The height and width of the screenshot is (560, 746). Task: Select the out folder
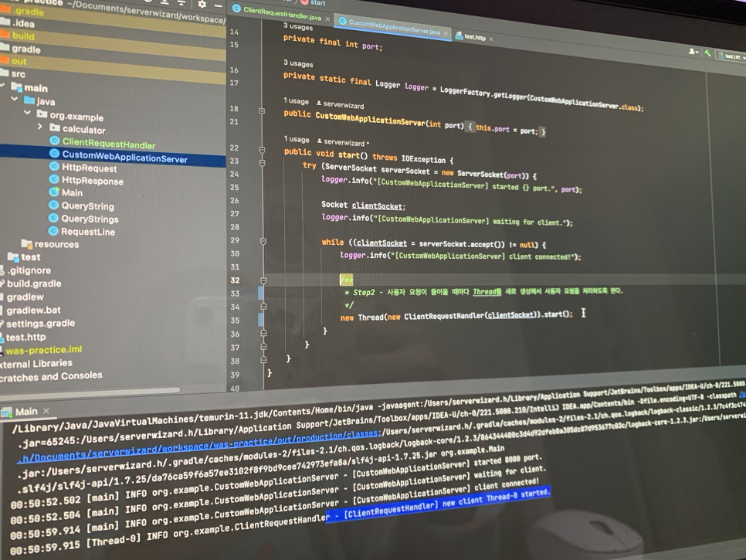[19, 61]
